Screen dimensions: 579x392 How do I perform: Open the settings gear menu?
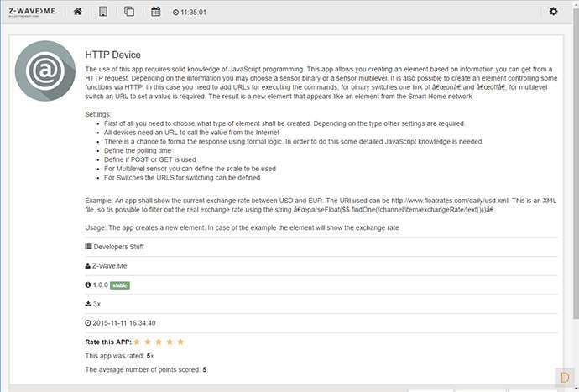553,12
